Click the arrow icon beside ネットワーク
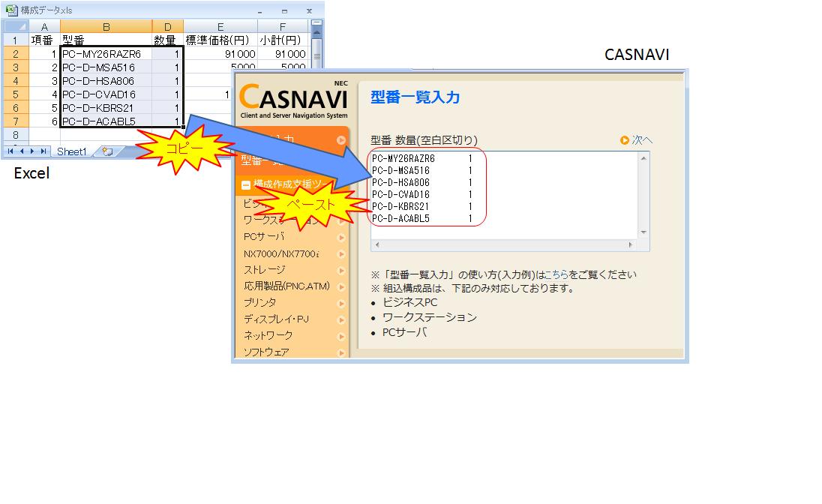Screen dimensions: 822x504 341,336
